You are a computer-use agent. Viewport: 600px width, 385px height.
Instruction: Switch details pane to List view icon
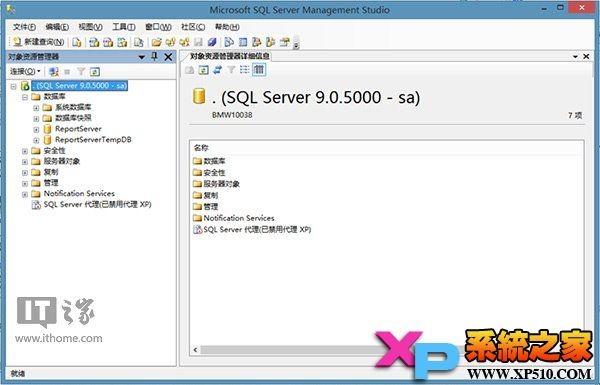(245, 70)
